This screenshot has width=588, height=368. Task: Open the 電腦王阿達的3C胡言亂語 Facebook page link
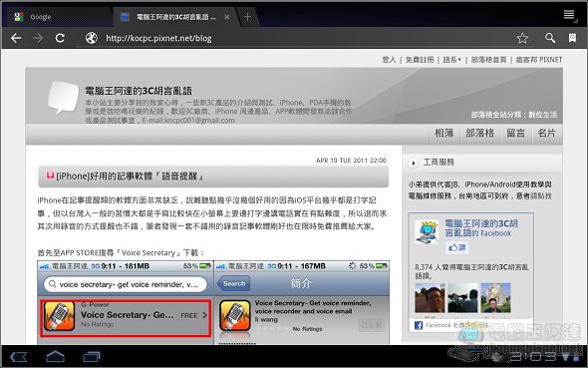[x=481, y=228]
